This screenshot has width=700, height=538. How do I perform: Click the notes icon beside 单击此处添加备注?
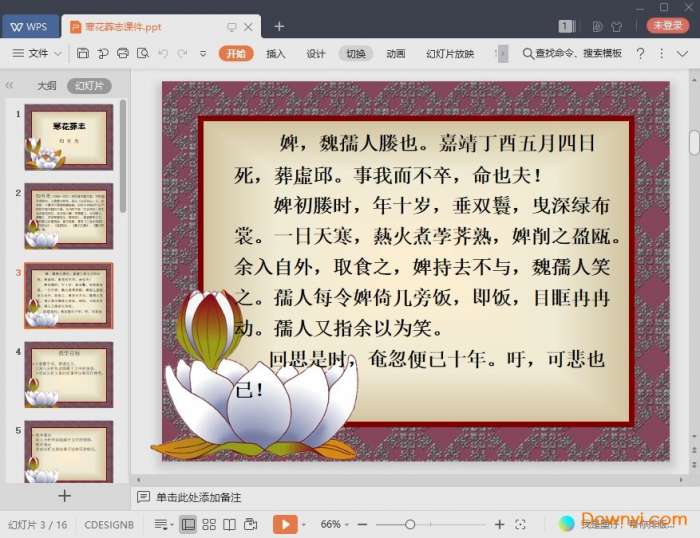(x=143, y=497)
